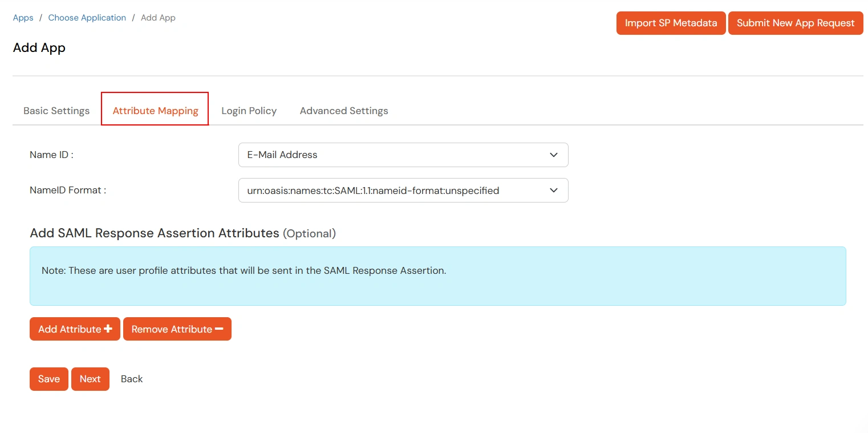The image size is (868, 433).
Task: Open the Name ID selector showing E-Mail Address
Action: pos(403,155)
